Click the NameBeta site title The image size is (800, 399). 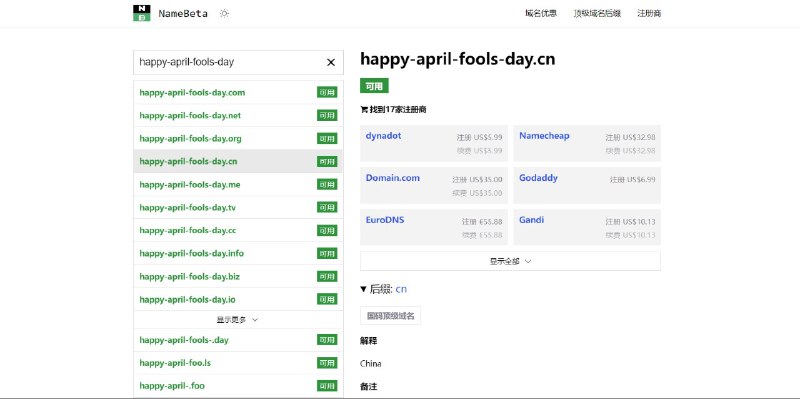click(x=183, y=14)
